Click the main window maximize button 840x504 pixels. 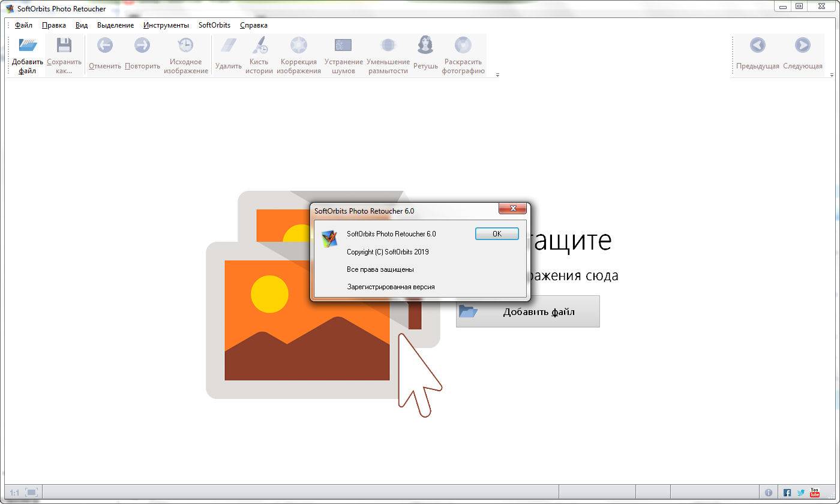coord(799,6)
